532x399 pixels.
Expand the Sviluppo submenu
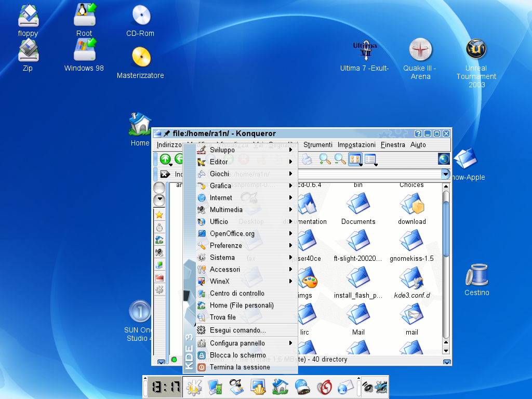click(247, 150)
